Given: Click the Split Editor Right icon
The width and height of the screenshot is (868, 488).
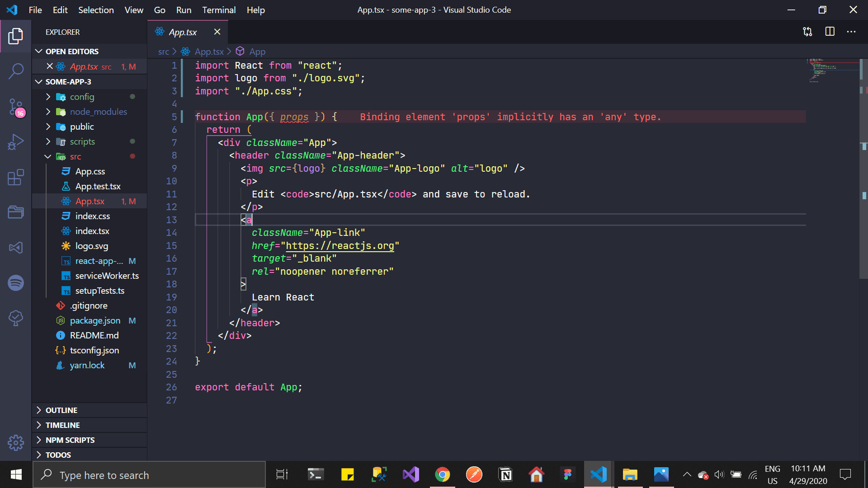Looking at the screenshot, I should (830, 32).
